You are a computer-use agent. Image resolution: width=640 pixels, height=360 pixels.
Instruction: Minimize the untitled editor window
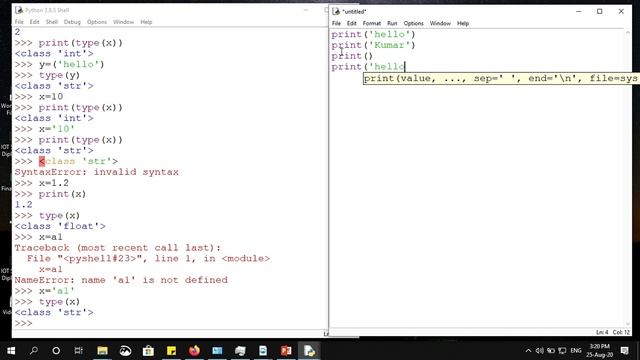[578, 11]
